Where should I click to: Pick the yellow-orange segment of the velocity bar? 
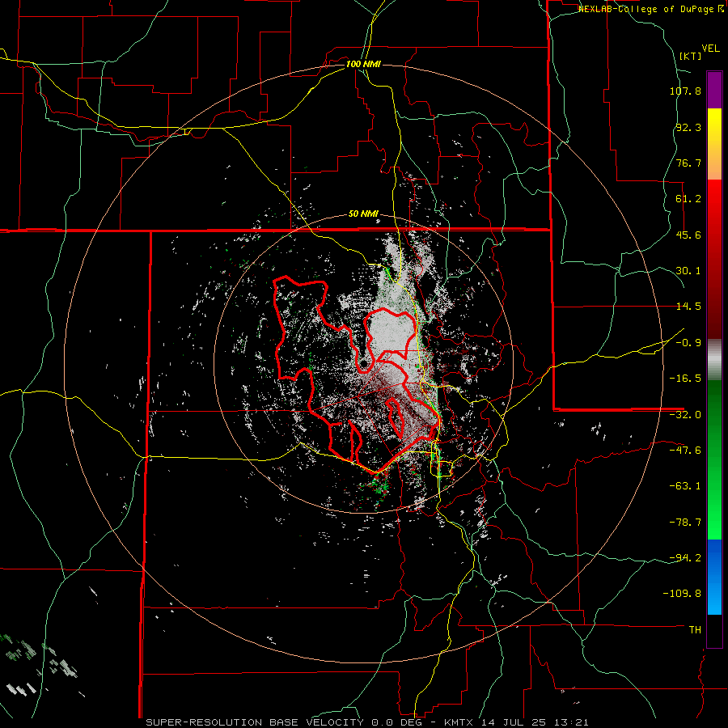coord(714,144)
